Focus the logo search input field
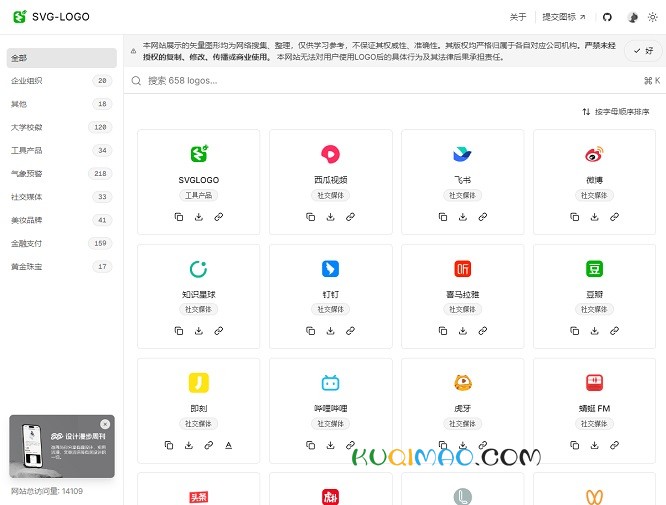This screenshot has height=505, width=666. click(x=380, y=80)
